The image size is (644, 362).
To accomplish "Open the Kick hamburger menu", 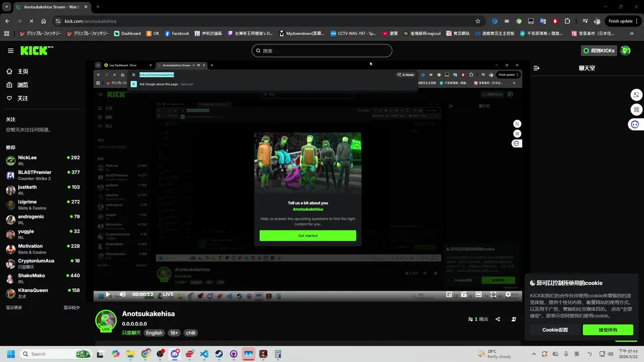I will coord(11,51).
